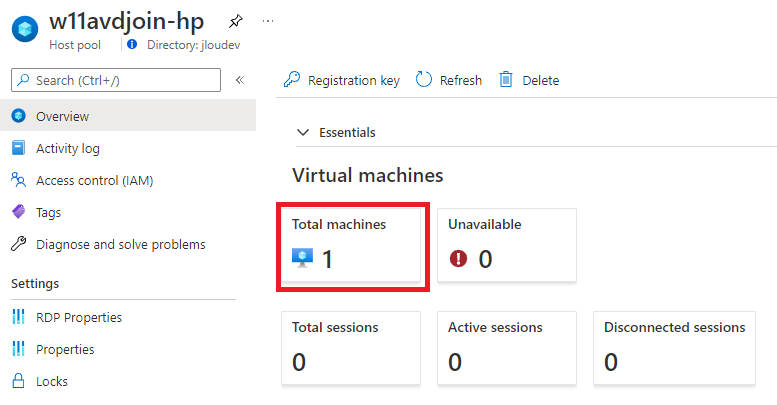Open the Overview menu item
This screenshot has height=405, width=777.
(128, 116)
